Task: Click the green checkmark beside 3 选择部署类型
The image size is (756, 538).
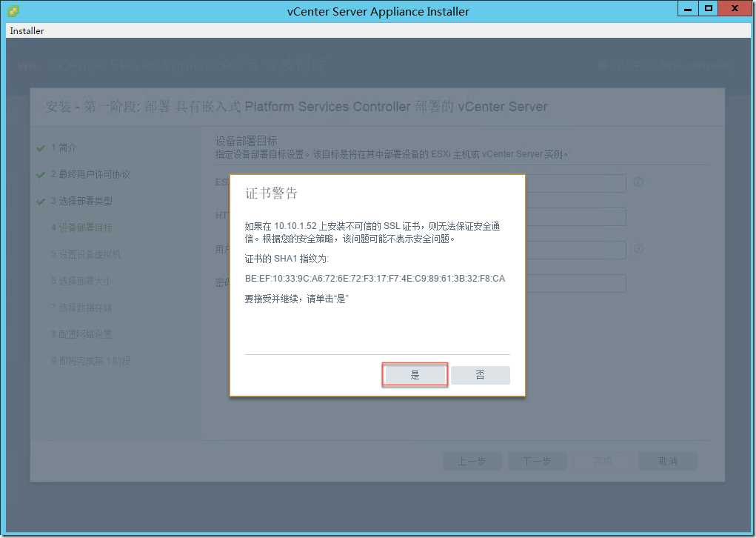Action: (x=41, y=202)
